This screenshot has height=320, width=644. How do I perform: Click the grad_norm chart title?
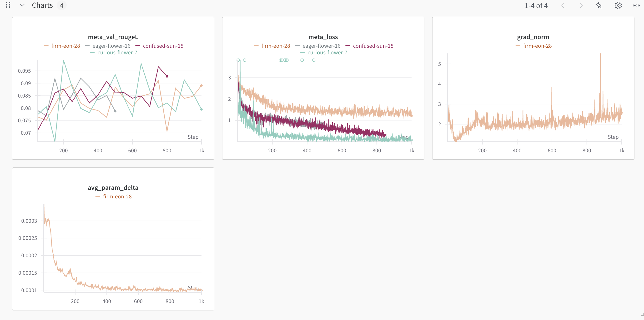coord(533,37)
